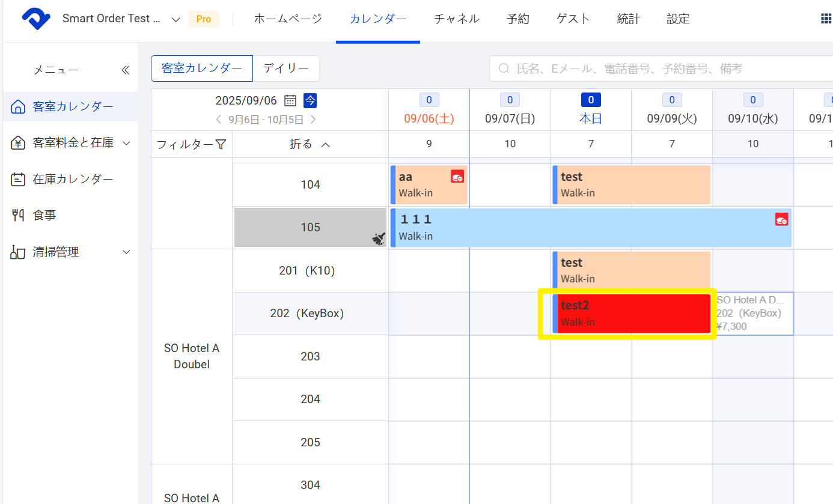The width and height of the screenshot is (833, 504).
Task: Click the logo icon at top left
Action: (x=37, y=19)
